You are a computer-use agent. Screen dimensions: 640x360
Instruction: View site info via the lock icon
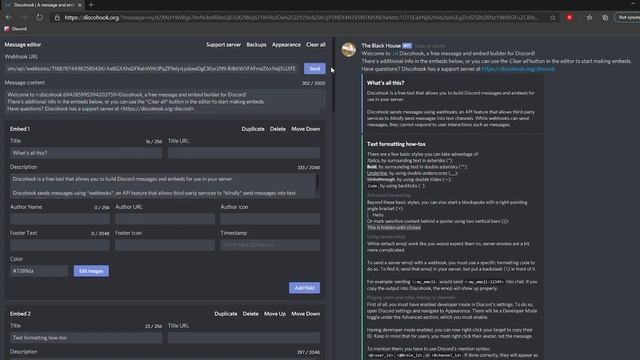coord(57,18)
